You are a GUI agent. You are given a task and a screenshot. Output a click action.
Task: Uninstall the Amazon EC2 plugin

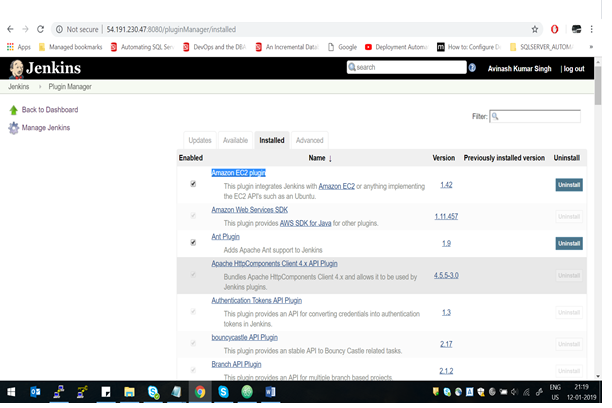click(x=569, y=185)
